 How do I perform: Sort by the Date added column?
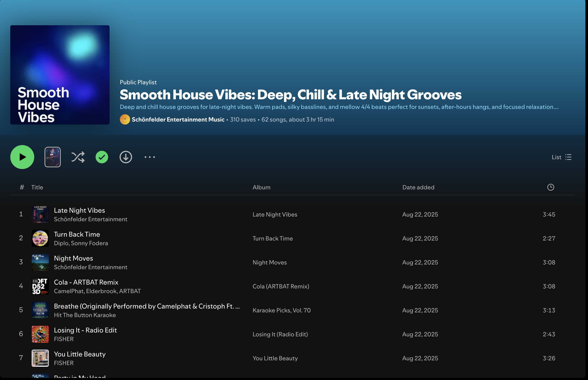click(x=418, y=187)
